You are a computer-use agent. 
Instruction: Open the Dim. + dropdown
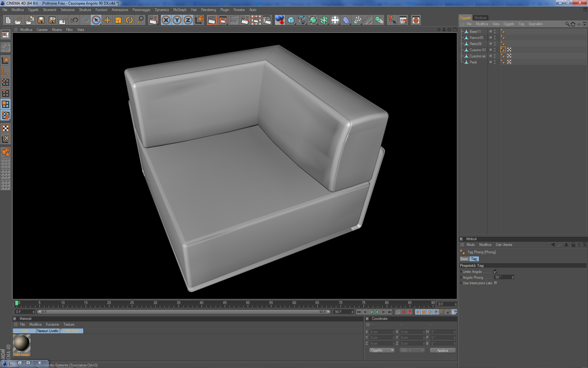(412, 350)
